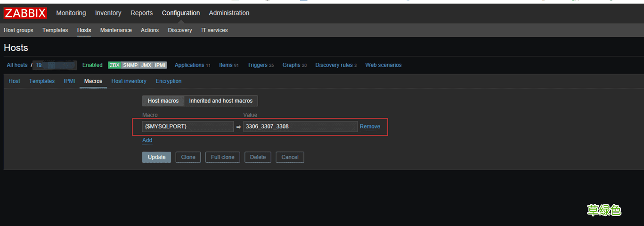The image size is (644, 226).
Task: Click the {$MYSQLPORT} macro name field
Action: 187,126
